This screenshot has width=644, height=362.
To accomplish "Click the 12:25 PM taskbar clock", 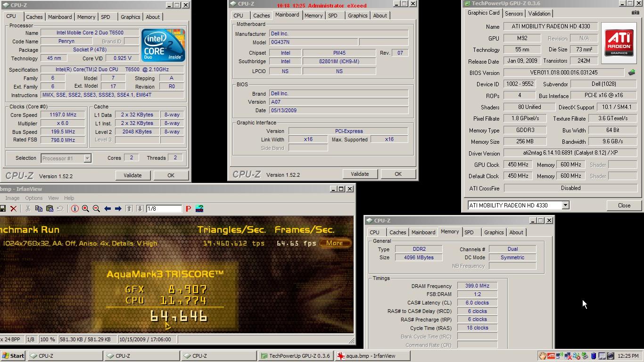I will pyautogui.click(x=628, y=356).
